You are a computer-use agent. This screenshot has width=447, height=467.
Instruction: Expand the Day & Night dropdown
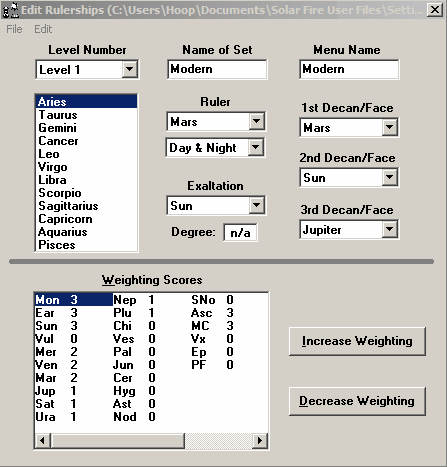(256, 147)
